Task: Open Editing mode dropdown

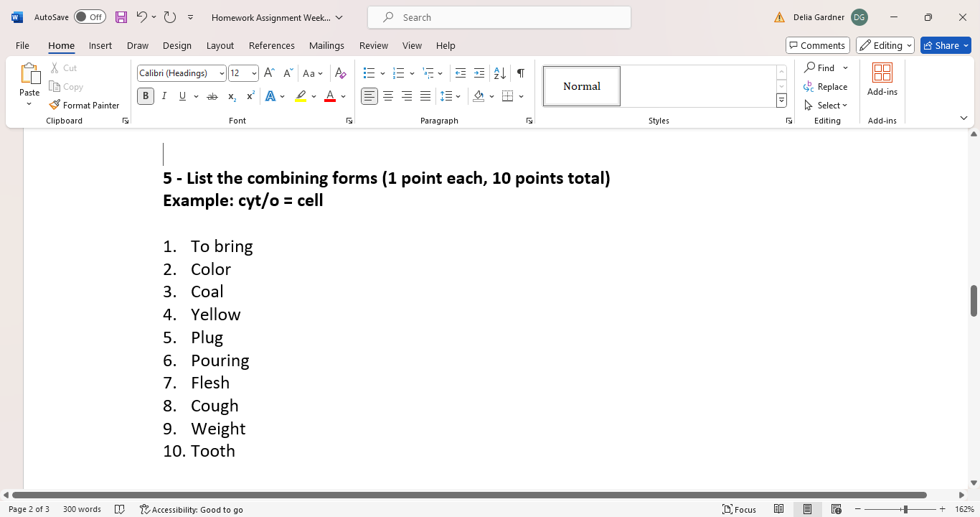Action: tap(885, 45)
